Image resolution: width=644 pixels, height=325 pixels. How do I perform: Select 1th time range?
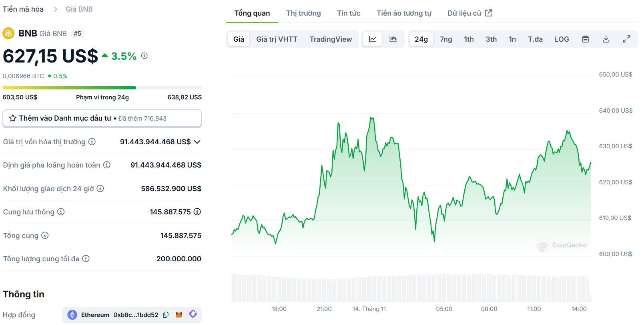pos(469,39)
